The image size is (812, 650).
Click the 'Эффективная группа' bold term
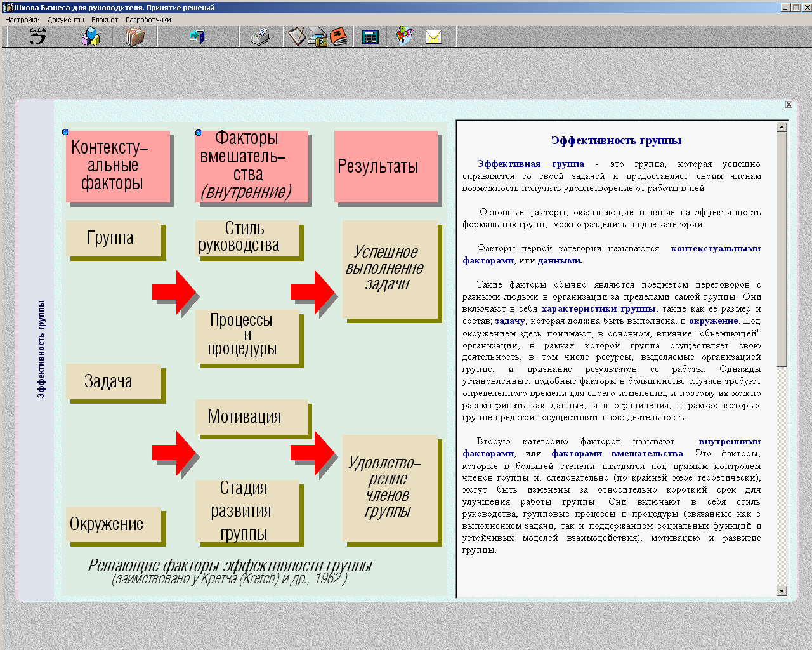point(530,164)
